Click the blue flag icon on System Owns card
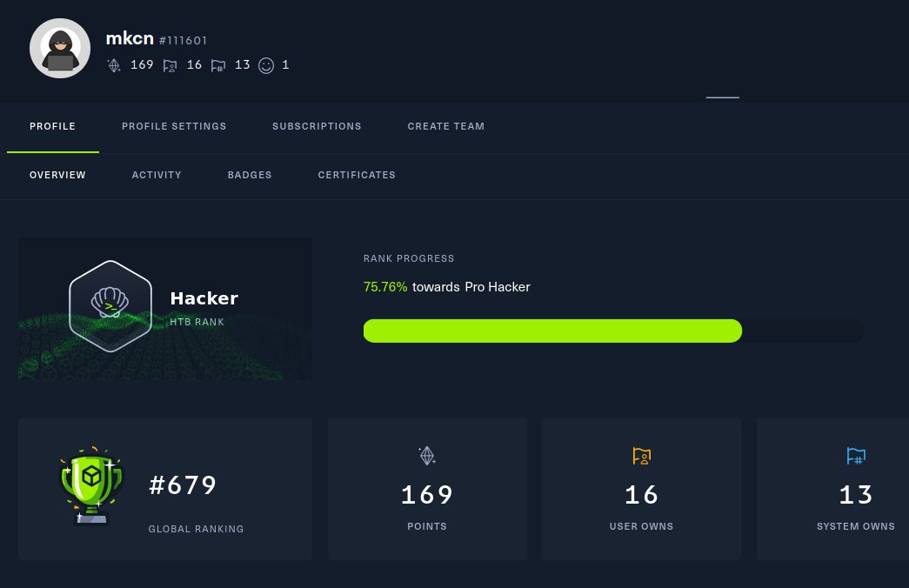 pyautogui.click(x=856, y=455)
